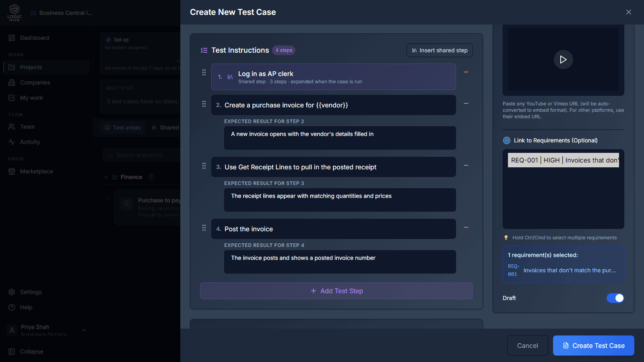Click Create Test Case button
The width and height of the screenshot is (644, 362).
pos(594,346)
